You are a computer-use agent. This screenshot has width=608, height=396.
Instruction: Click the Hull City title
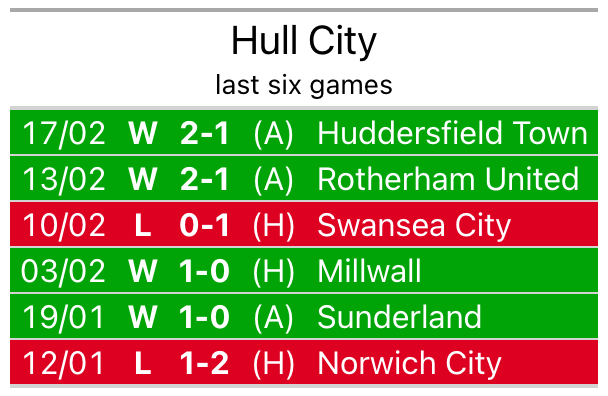[x=304, y=41]
